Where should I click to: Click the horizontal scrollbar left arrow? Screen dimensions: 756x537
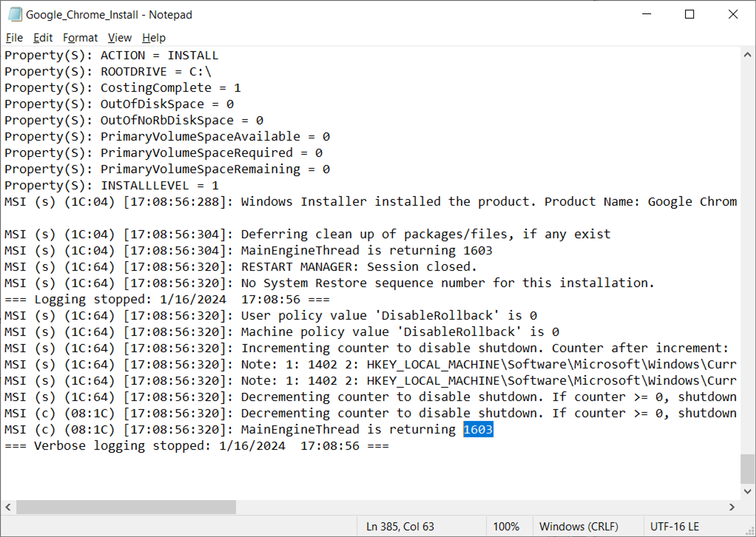click(8, 507)
